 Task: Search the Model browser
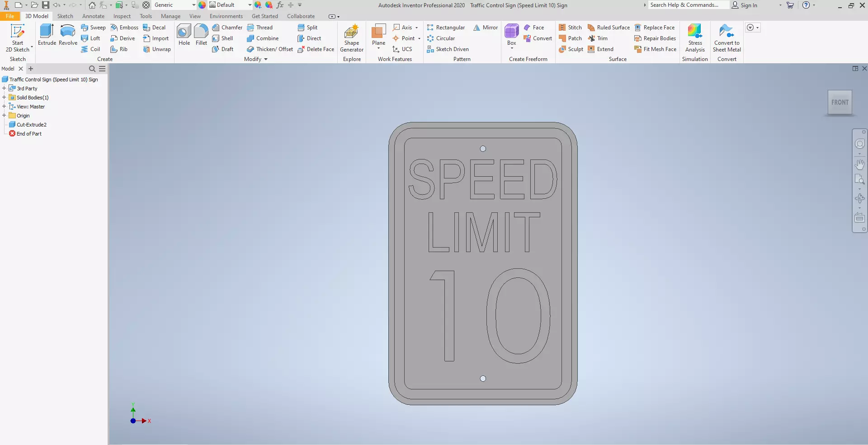click(92, 69)
